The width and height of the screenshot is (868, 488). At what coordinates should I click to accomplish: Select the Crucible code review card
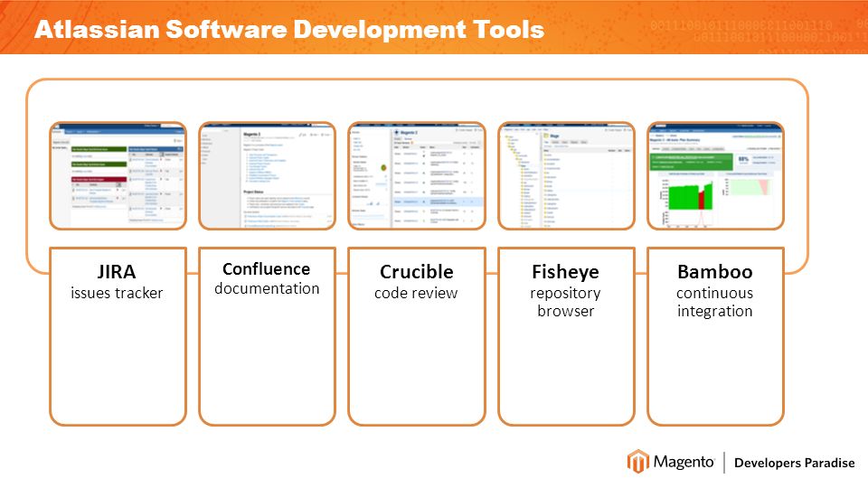(417, 336)
